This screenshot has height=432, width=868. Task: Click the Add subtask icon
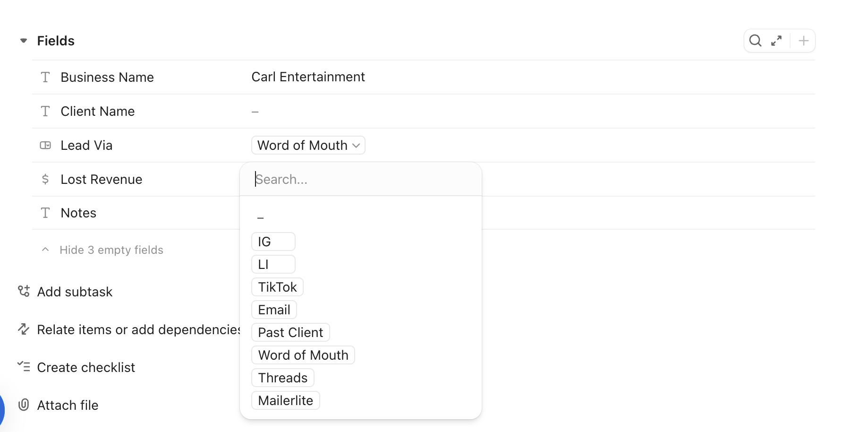(x=24, y=291)
